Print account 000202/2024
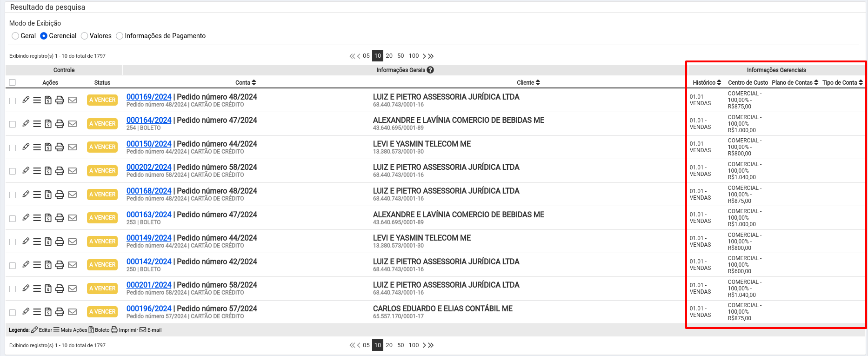Screen dimensions: 868x356 [60, 171]
